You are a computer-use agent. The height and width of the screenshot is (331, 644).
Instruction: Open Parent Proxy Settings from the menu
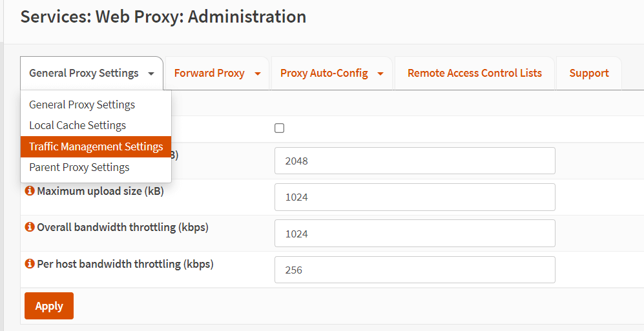pyautogui.click(x=79, y=167)
